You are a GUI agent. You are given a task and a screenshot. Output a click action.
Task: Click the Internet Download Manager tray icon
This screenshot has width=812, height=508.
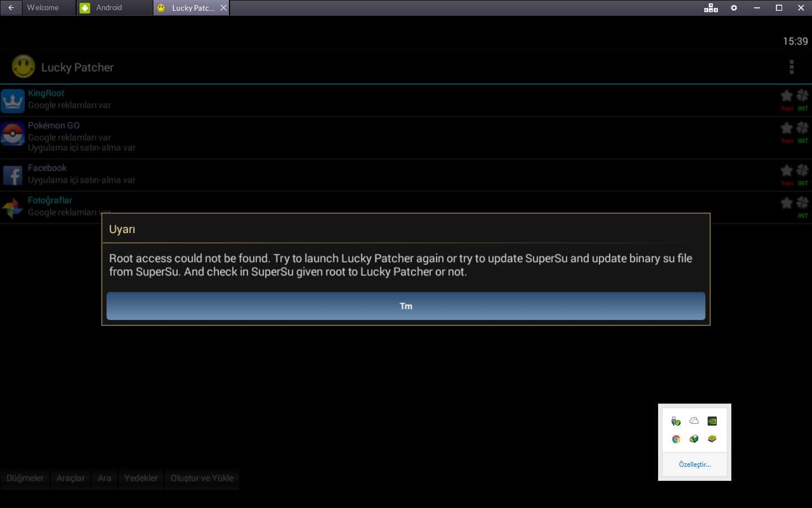point(694,439)
